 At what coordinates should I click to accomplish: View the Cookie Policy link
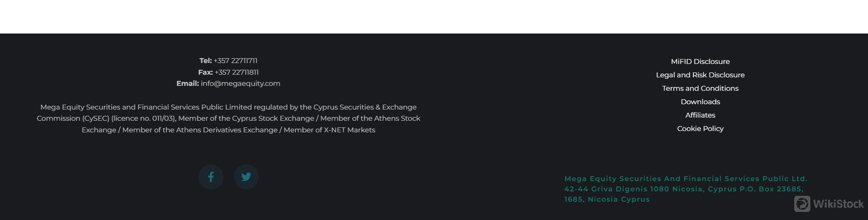(700, 129)
